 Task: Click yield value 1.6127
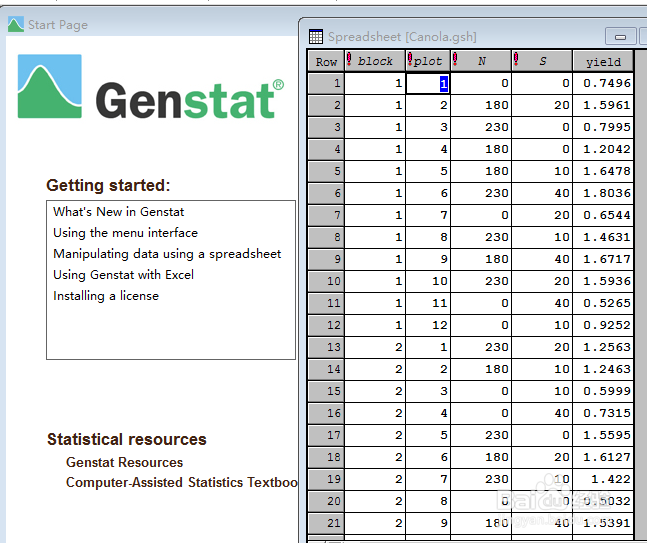tap(603, 457)
